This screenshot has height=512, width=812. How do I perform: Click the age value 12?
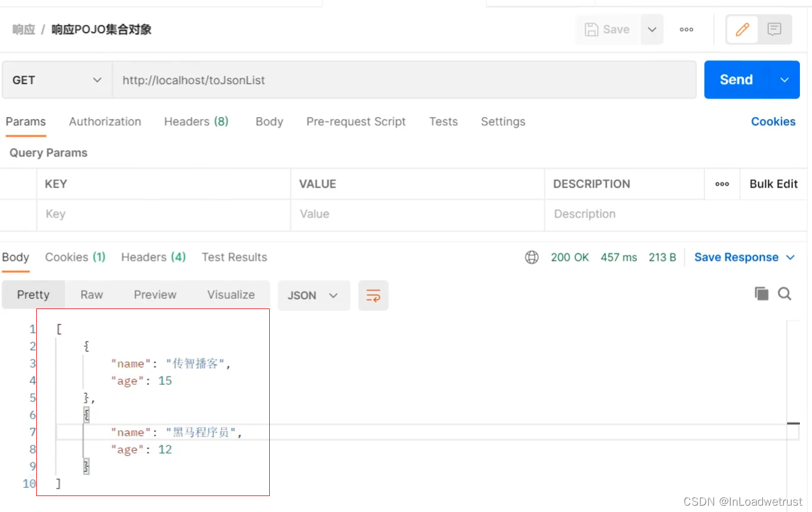click(165, 450)
